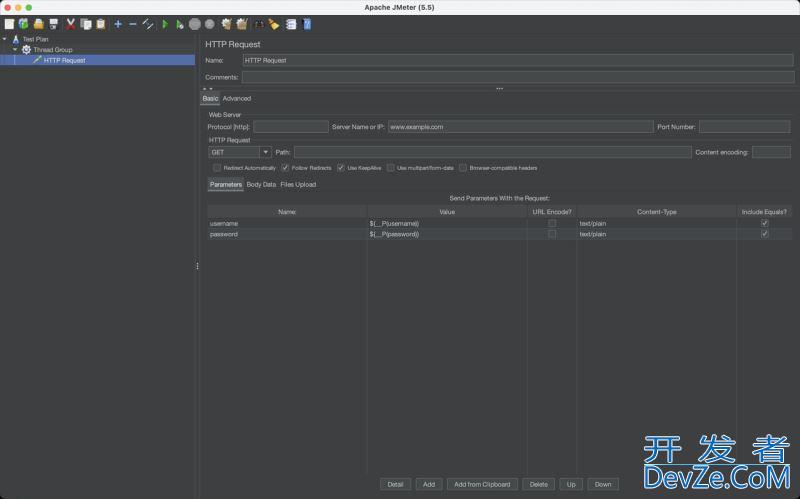The height and width of the screenshot is (499, 800).
Task: Open the Body Data tab
Action: 261,185
